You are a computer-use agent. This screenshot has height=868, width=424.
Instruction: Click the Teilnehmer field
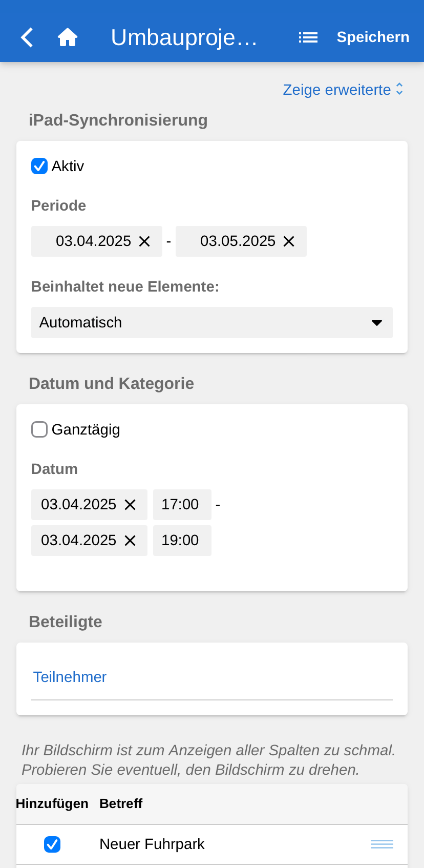(211, 677)
